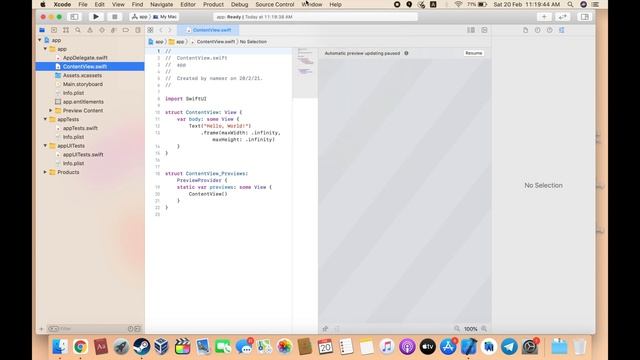Show the Source Control navigator
640x360 pixels.
pos(54,30)
